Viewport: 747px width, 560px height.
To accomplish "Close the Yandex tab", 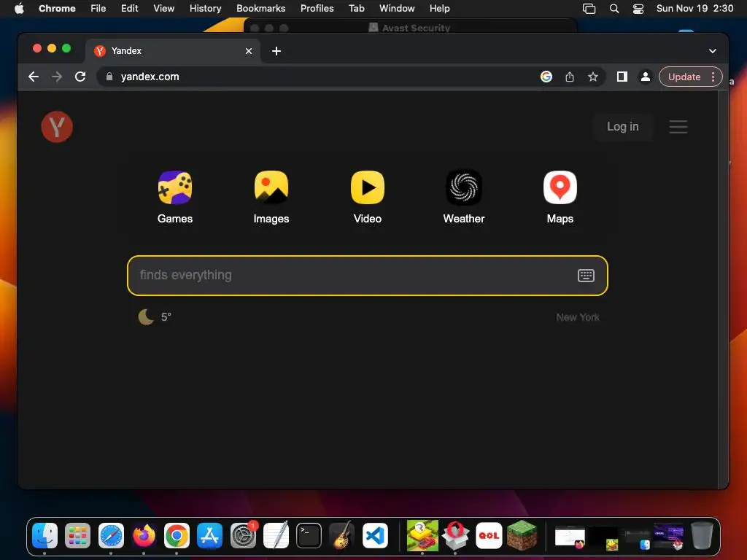I will [249, 51].
